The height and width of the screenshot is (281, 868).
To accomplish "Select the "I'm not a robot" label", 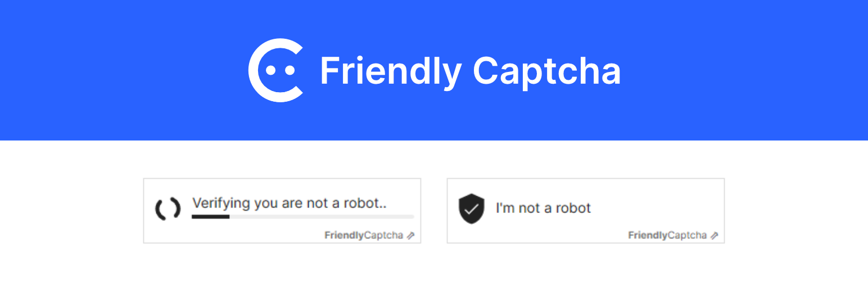I will tap(543, 208).
